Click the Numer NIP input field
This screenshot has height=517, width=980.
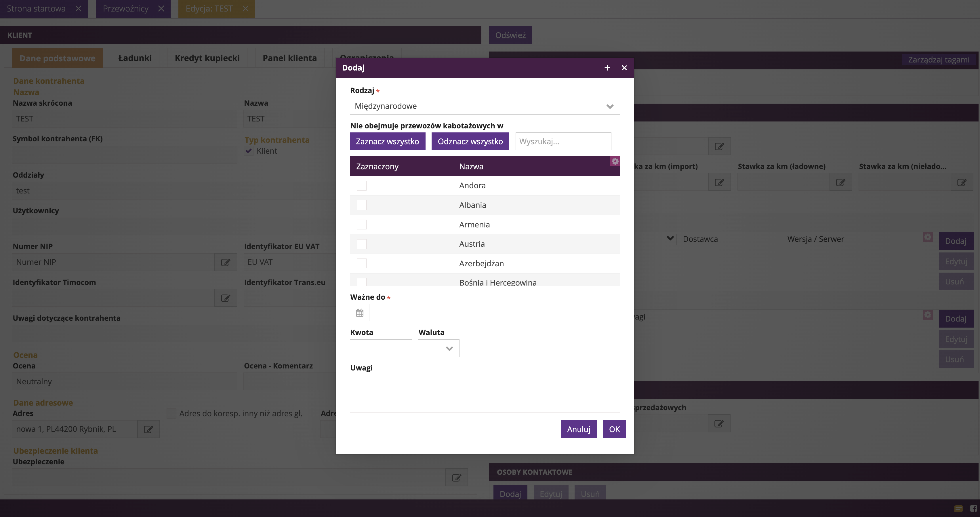tap(113, 262)
